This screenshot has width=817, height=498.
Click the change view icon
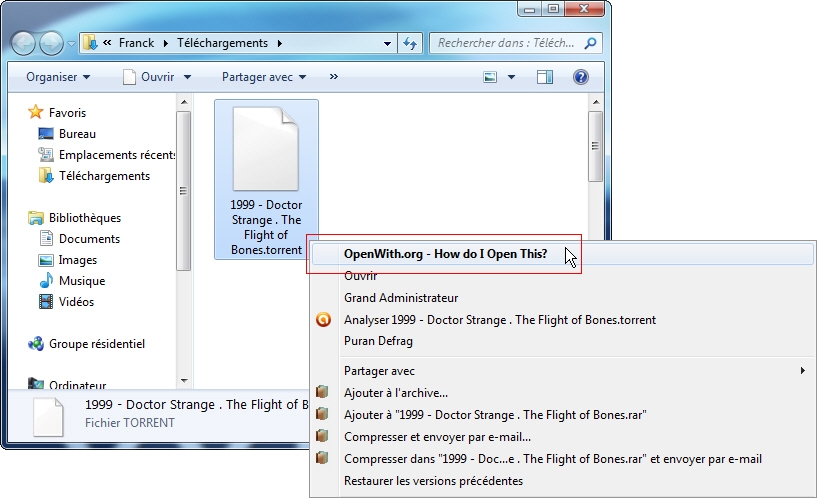tap(490, 77)
